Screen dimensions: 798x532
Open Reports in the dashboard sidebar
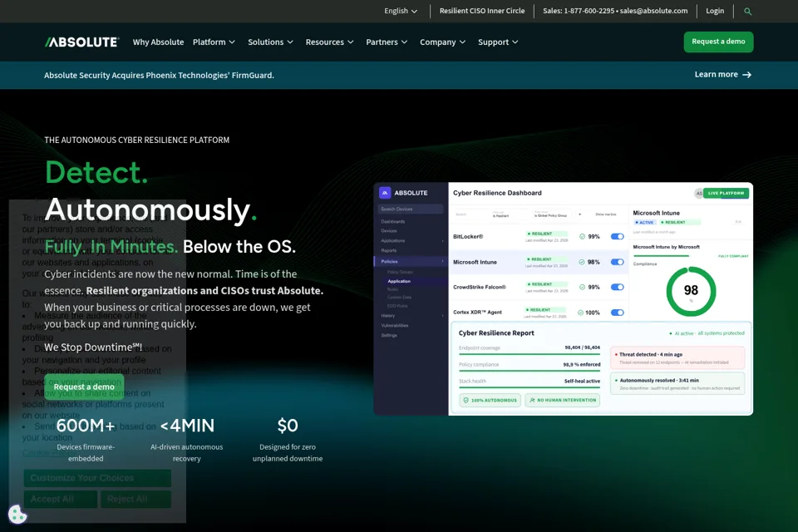(389, 250)
